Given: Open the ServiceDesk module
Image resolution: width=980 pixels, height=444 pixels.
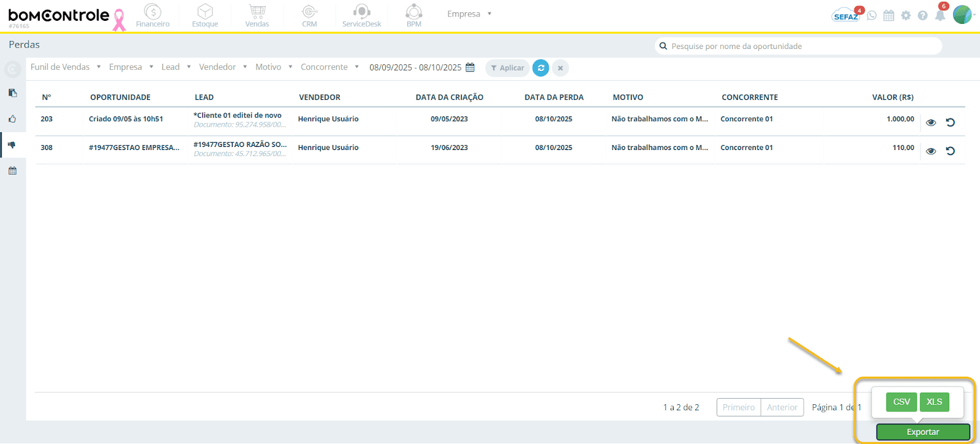Looking at the screenshot, I should coord(361,16).
